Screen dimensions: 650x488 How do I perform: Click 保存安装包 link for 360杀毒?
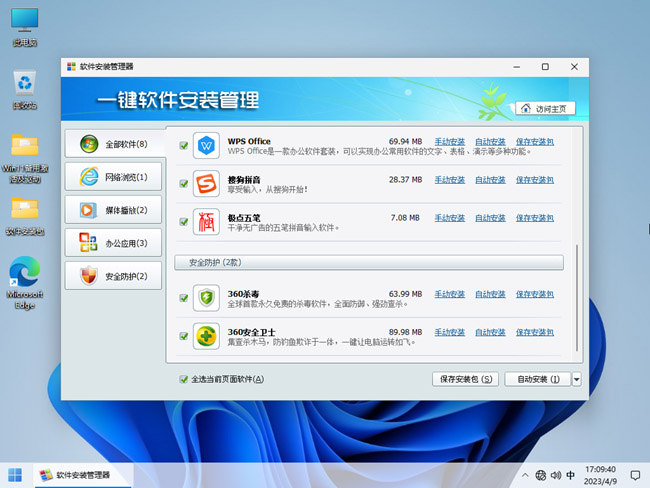tap(535, 294)
